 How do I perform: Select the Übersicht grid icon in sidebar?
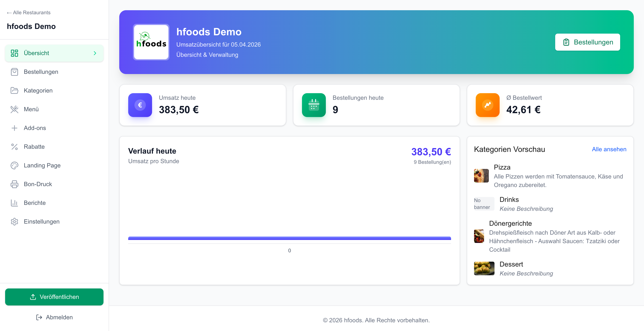click(14, 53)
